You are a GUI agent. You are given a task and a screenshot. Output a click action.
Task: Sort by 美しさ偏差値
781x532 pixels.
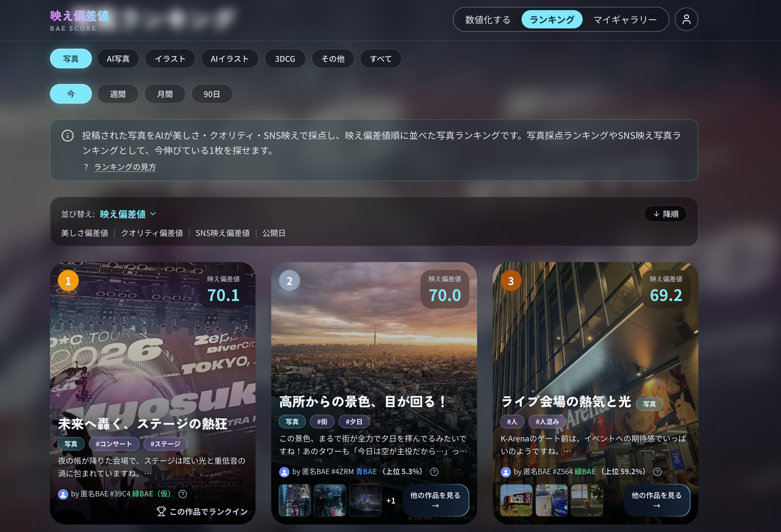[x=85, y=233]
